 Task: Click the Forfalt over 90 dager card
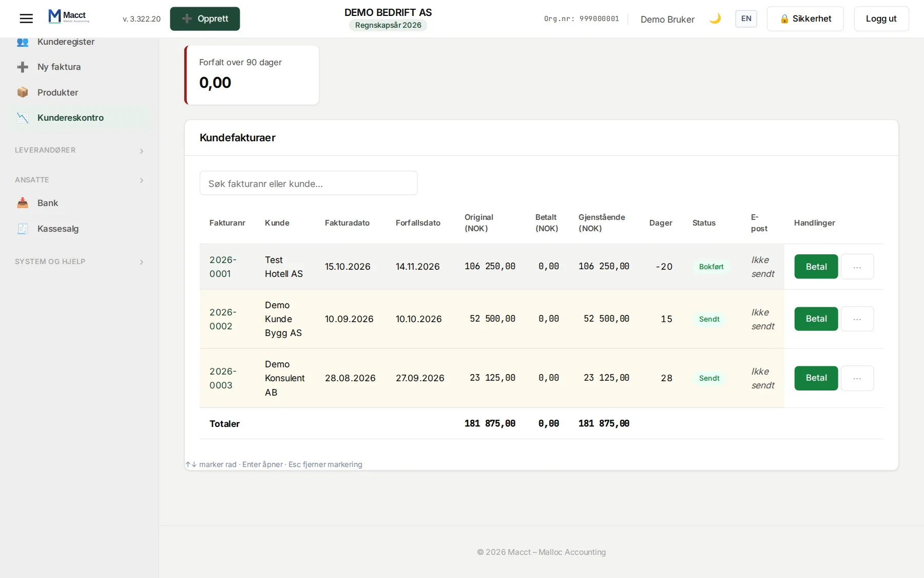coord(252,75)
